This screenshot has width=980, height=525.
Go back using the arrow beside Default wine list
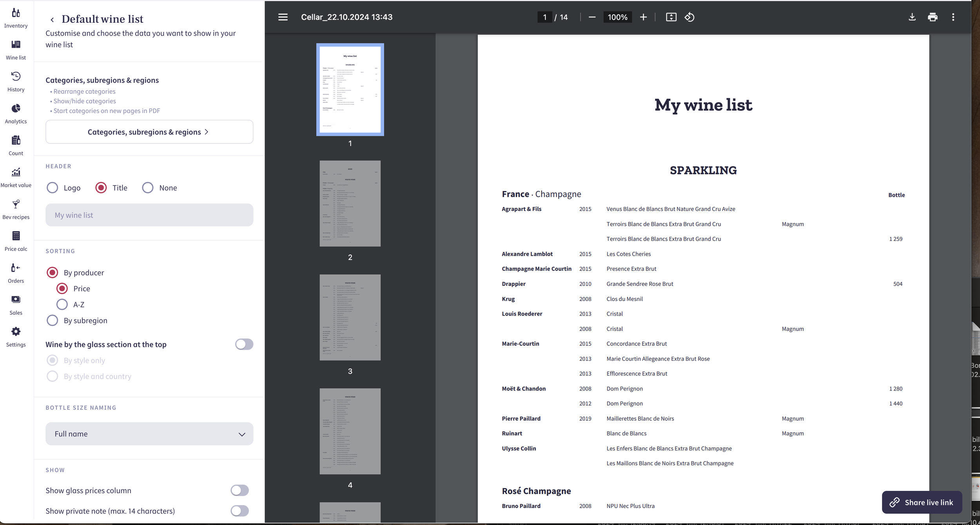(x=52, y=20)
